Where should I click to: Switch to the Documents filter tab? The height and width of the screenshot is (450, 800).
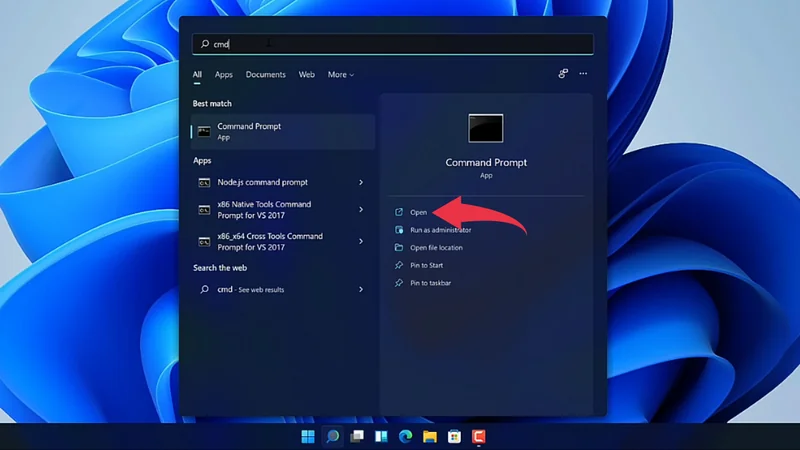[x=265, y=75]
